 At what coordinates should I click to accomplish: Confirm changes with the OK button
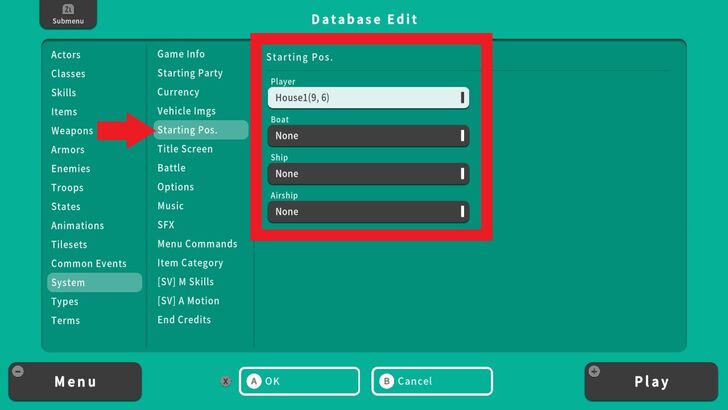[298, 381]
